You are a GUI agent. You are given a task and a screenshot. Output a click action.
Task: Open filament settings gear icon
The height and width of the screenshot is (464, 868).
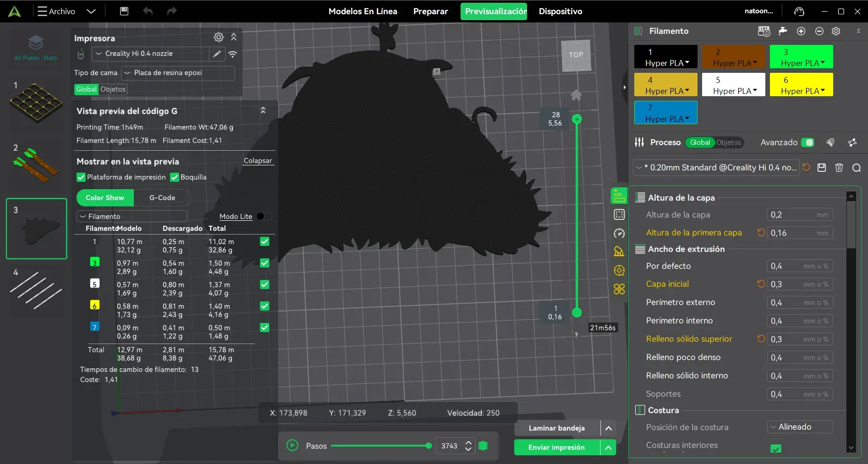tap(836, 31)
